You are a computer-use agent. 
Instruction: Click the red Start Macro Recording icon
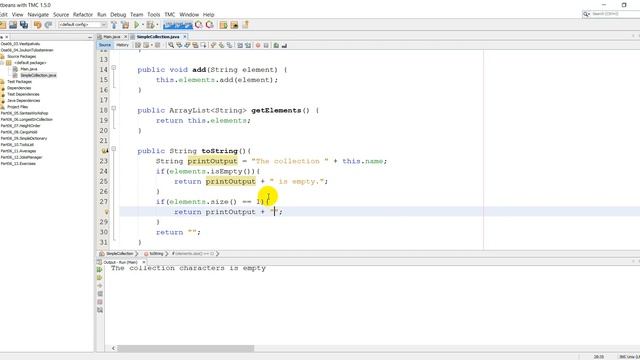pos(258,45)
